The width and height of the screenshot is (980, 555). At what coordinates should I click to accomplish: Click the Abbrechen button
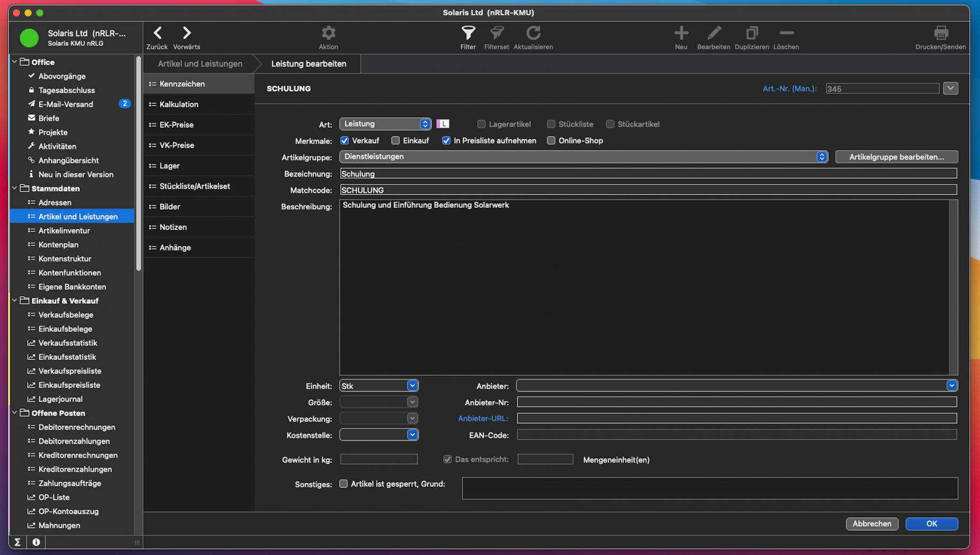click(x=871, y=524)
